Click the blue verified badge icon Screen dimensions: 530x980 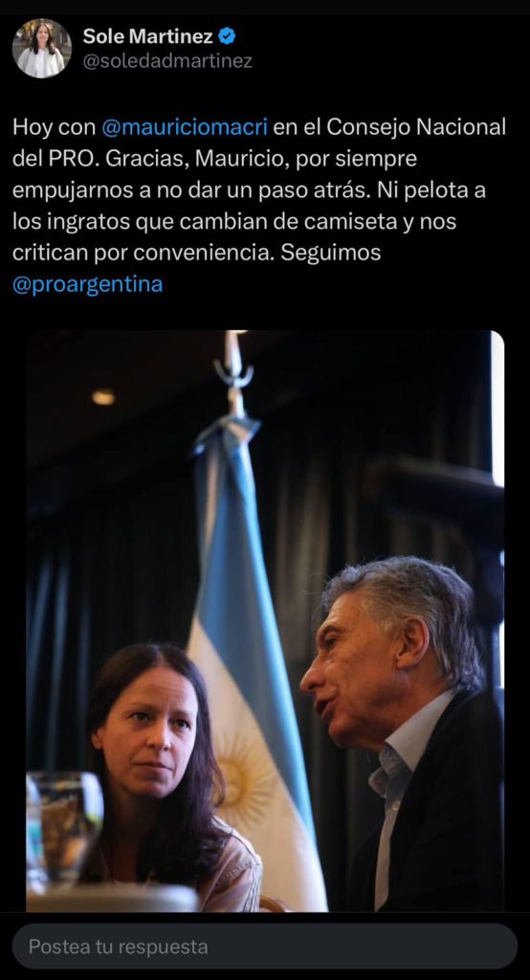[x=227, y=37]
